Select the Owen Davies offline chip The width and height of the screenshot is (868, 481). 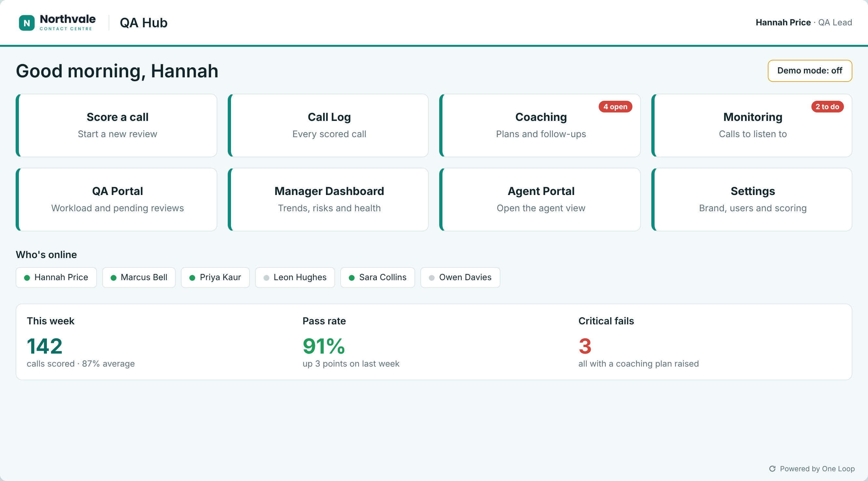460,278
